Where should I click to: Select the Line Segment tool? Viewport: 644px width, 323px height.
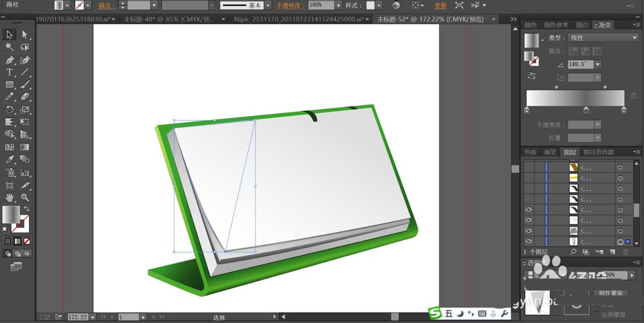point(24,72)
